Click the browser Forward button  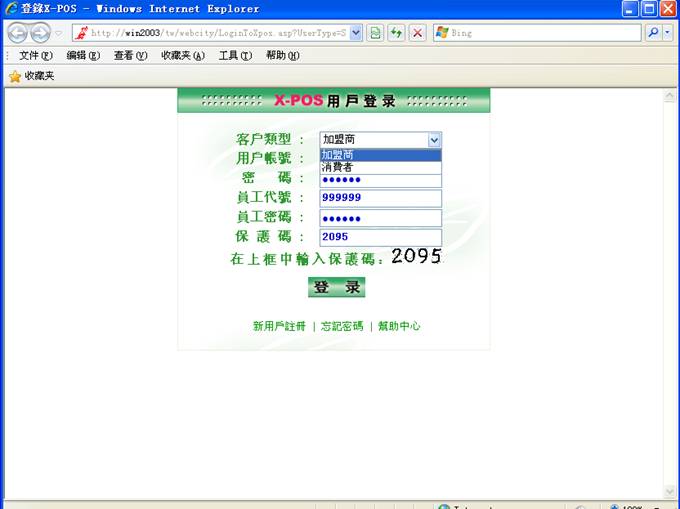point(40,33)
